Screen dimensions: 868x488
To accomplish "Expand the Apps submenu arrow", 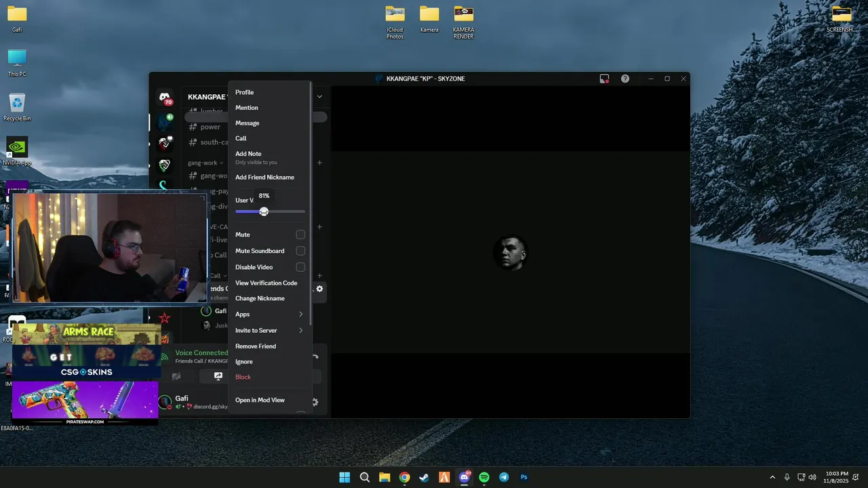I will (x=300, y=314).
